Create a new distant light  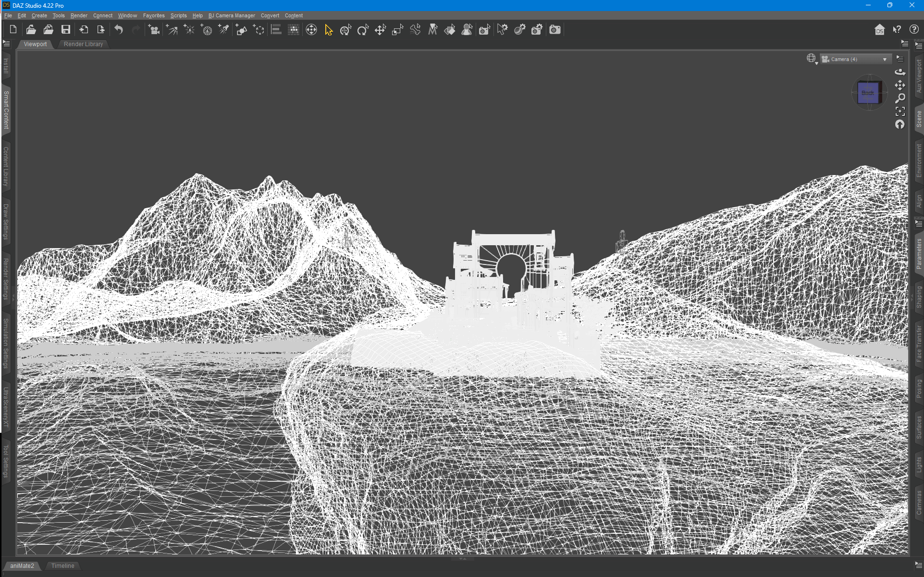pyautogui.click(x=172, y=30)
